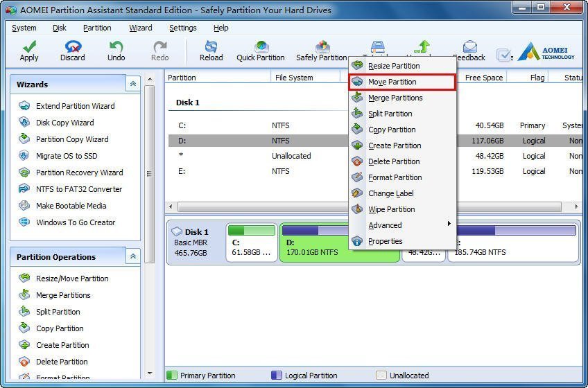Select the C: partition row
588x388 pixels.
(375, 125)
